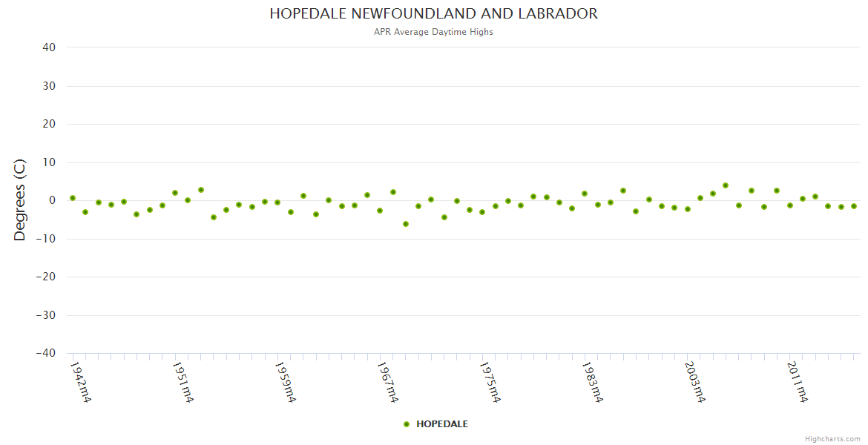Image resolution: width=868 pixels, height=445 pixels.
Task: Click the 40 label on the y-axis
Action: (x=49, y=47)
